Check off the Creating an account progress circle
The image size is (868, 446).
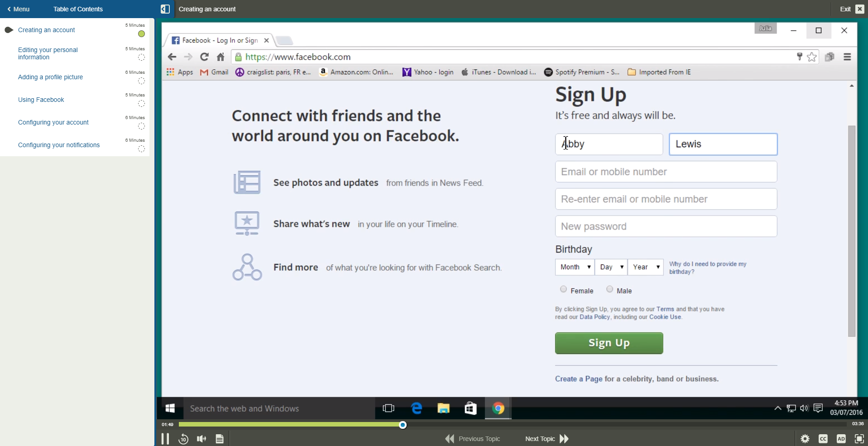(141, 34)
